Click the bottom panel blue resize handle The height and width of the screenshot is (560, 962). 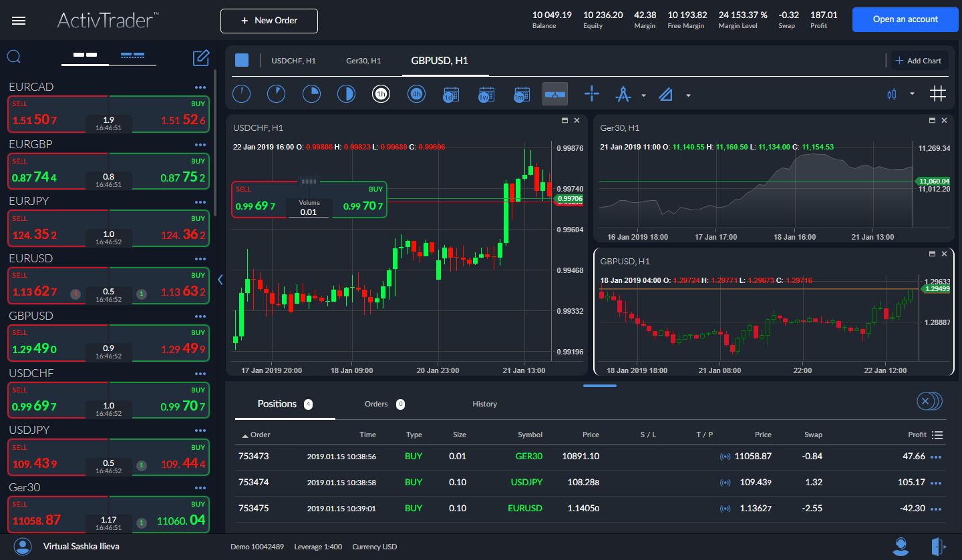point(599,385)
